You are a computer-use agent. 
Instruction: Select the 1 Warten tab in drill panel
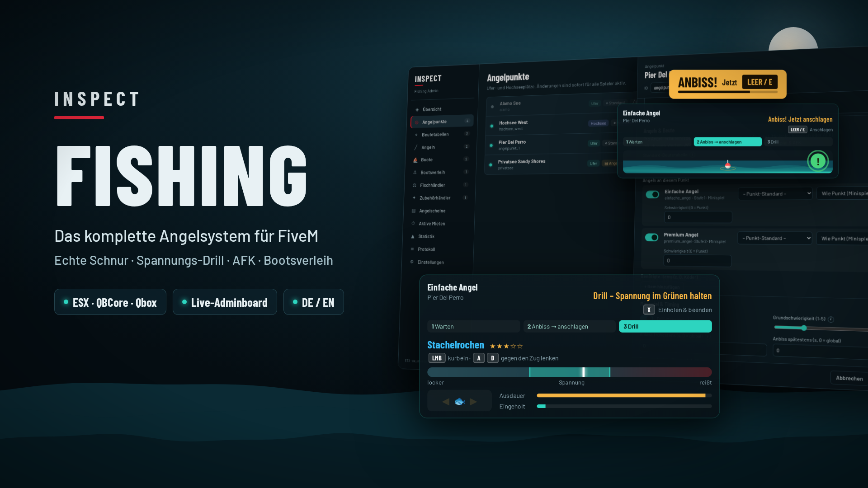[473, 326]
